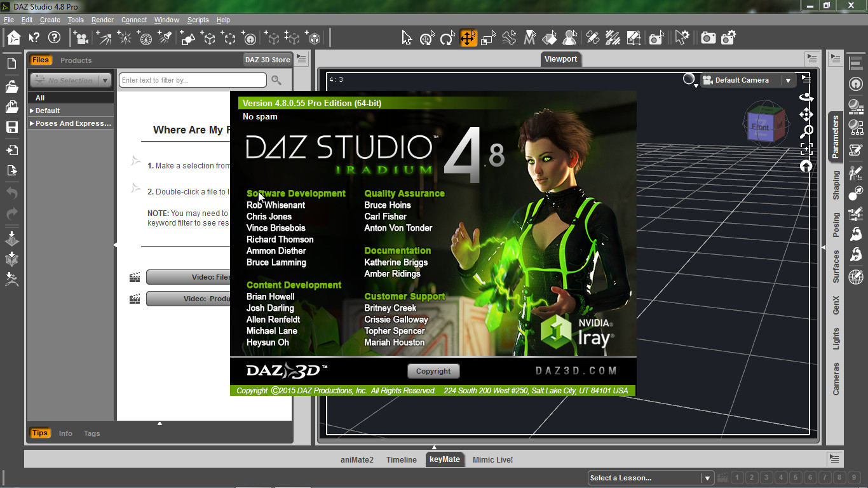Open the Tools menu
868x488 pixels.
pyautogui.click(x=76, y=20)
